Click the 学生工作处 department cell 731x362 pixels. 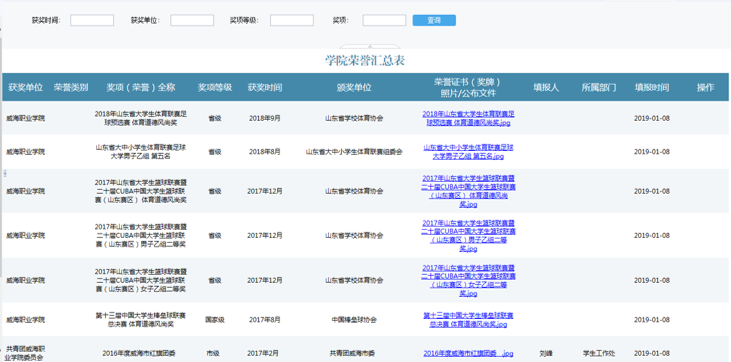tap(599, 353)
